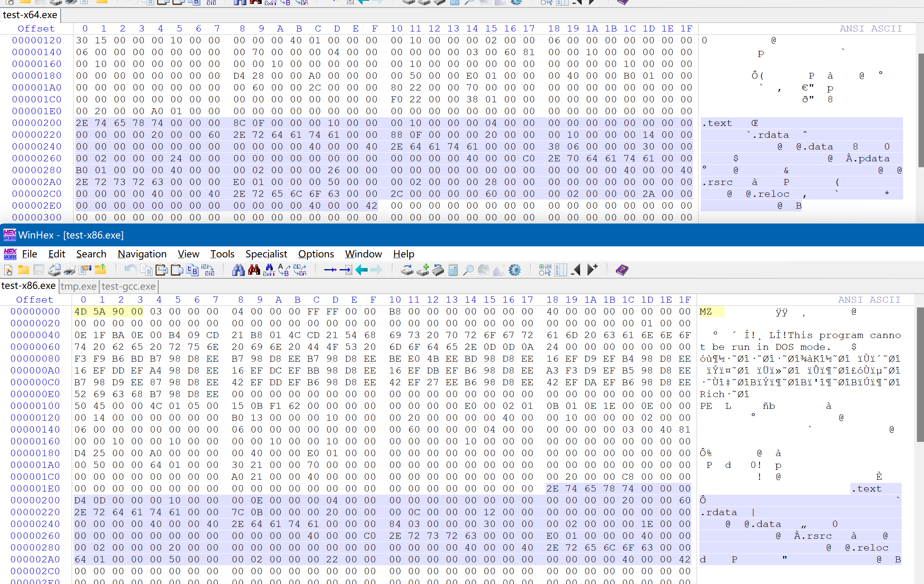This screenshot has height=584, width=924.
Task: Click the magnifying glass Analyze icon
Action: point(468,270)
